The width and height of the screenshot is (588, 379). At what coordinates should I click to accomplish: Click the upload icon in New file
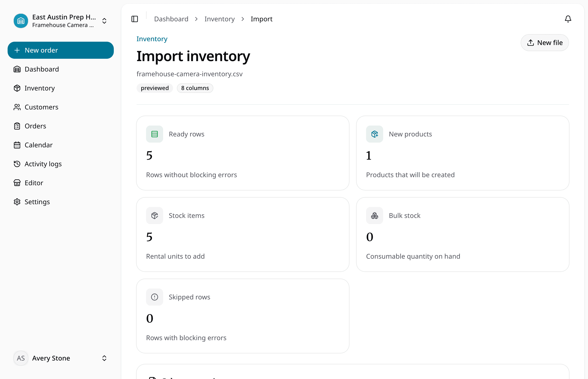click(530, 43)
